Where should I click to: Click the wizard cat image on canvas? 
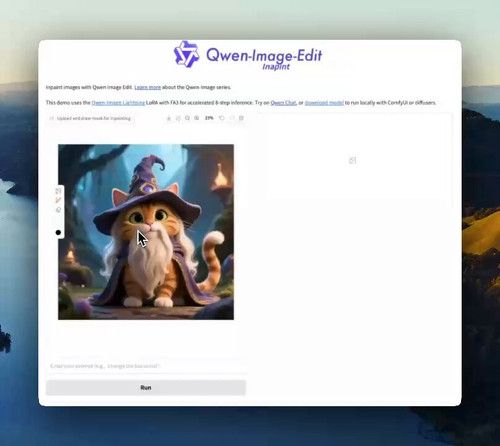point(146,232)
